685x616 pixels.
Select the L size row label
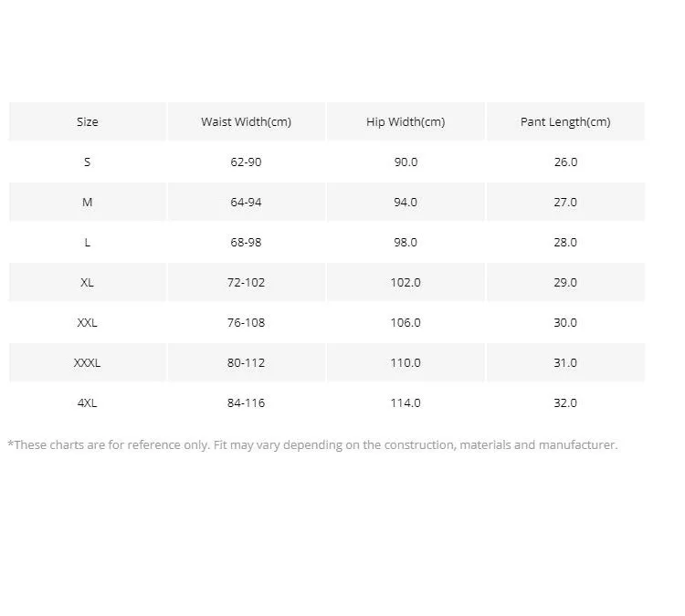pyautogui.click(x=88, y=242)
